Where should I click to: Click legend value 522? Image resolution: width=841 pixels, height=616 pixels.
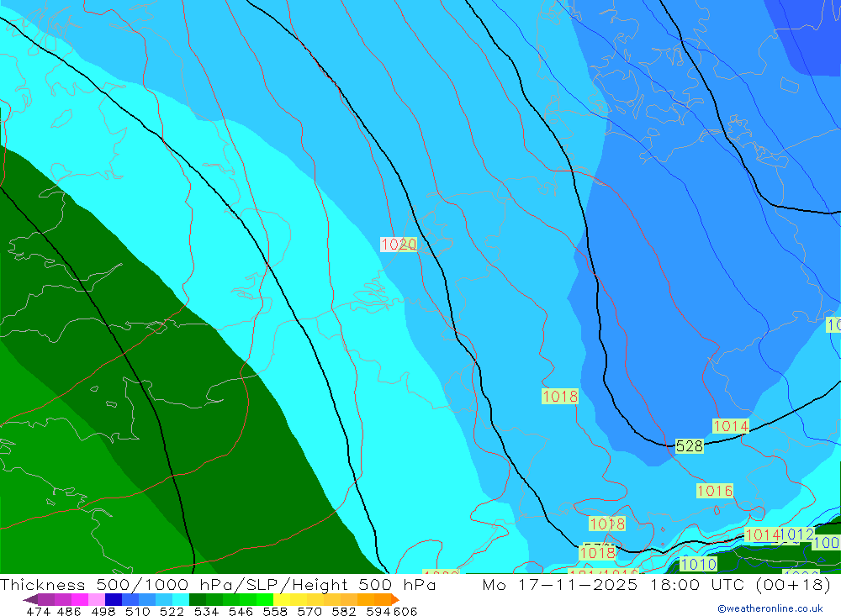[x=172, y=612]
